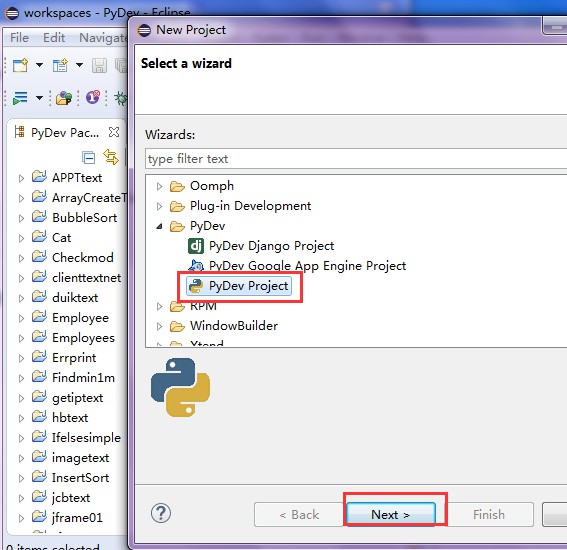The image size is (567, 550).
Task: Select the Findmin1m project
Action: click(84, 378)
